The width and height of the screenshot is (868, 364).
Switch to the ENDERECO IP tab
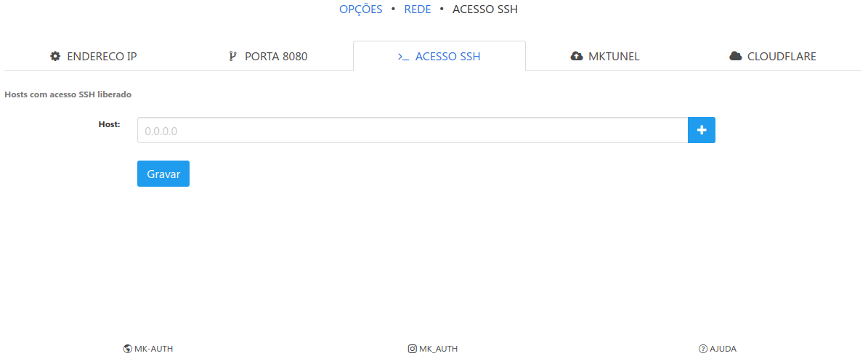(101, 57)
